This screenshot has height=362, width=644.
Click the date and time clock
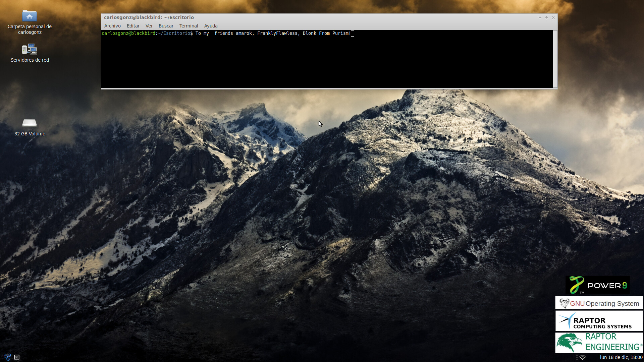pyautogui.click(x=621, y=357)
